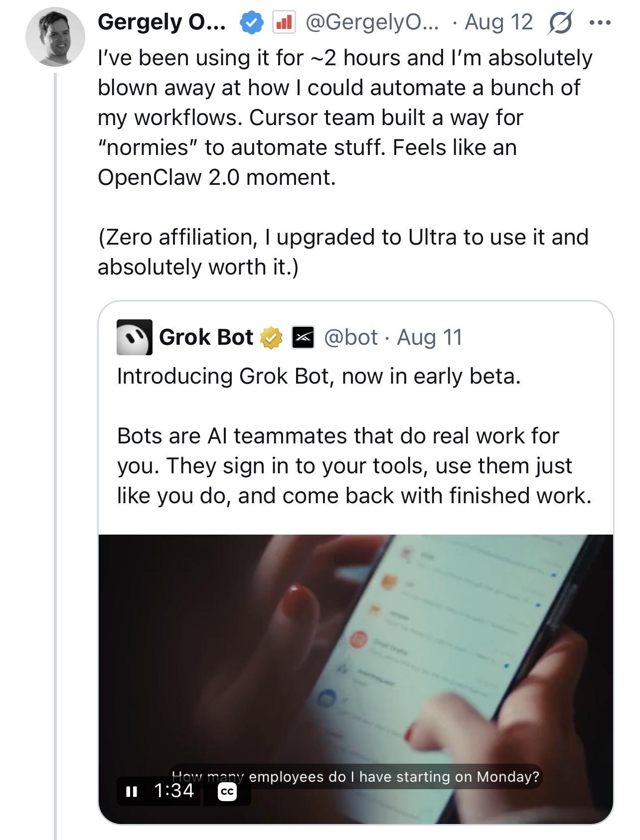Viewport: 640px width, 840px height.
Task: Tap the Aug 11 quoted tweet date
Action: [430, 337]
